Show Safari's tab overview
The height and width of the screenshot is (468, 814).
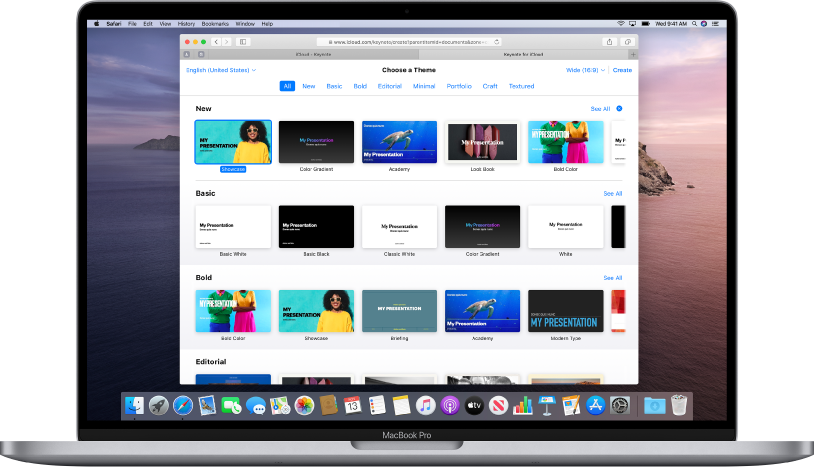[628, 42]
